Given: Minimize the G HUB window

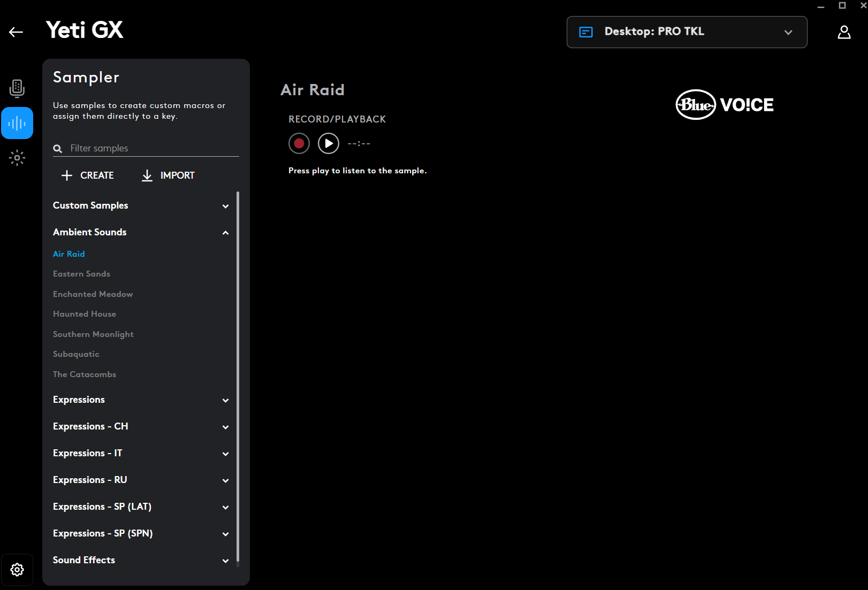Looking at the screenshot, I should click(821, 6).
